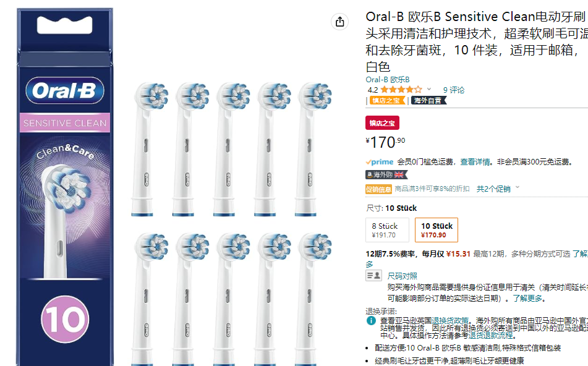Click the Prime logo icon
Viewport: 588px width, 366px height.
[x=380, y=161]
